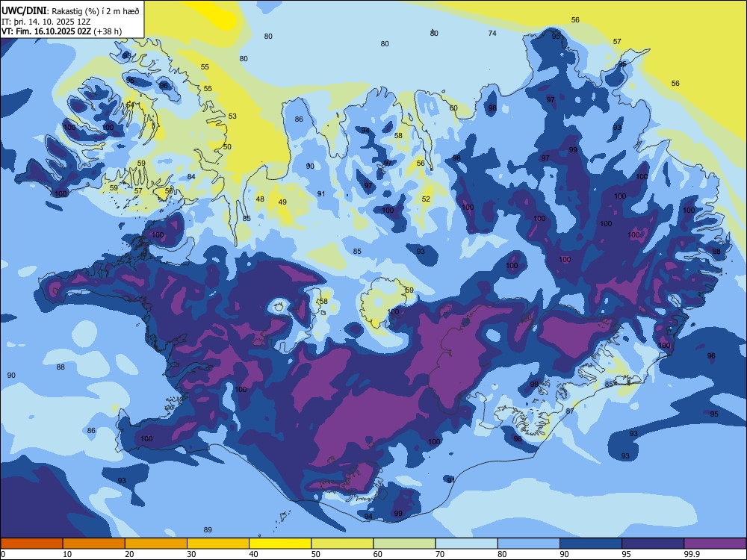Select the line 'IT: þri. 14. 10. 2025 12Z'
Viewport: 747px width, 560px height.
[x=46, y=22]
